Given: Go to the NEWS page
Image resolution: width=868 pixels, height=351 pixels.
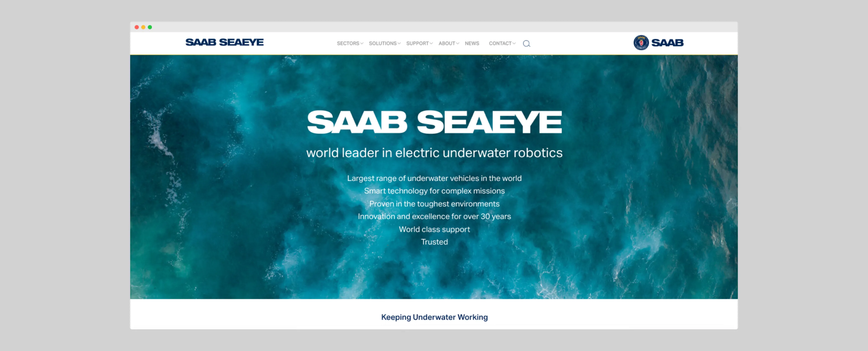Looking at the screenshot, I should [472, 43].
